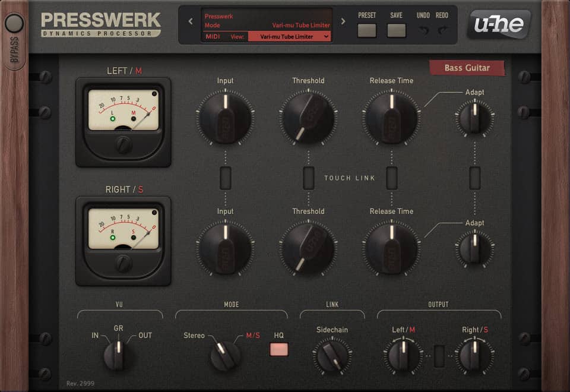The width and height of the screenshot is (570, 392).
Task: Toggle the HQ mode button
Action: point(279,349)
